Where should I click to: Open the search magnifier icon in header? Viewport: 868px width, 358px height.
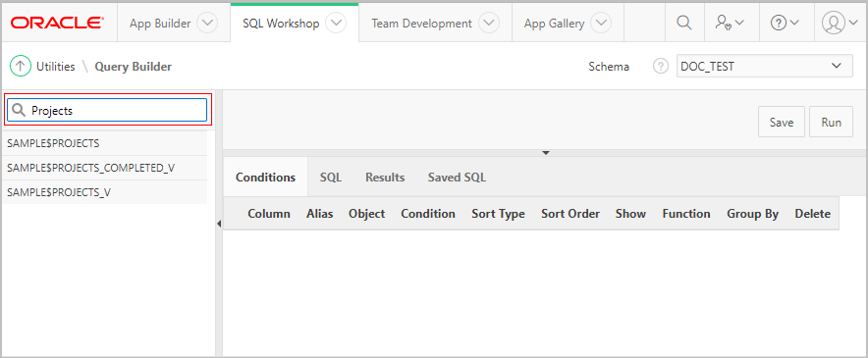tap(684, 23)
